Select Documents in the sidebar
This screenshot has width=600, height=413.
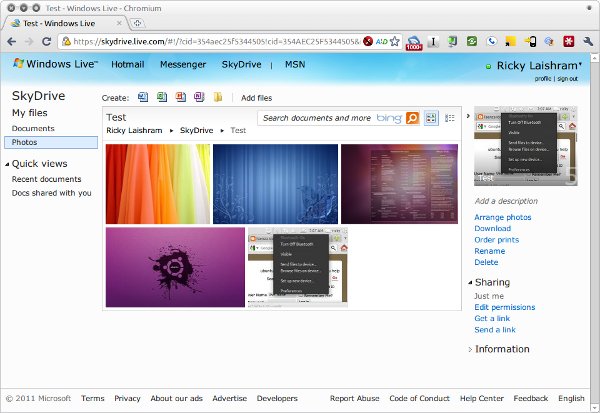coord(33,128)
